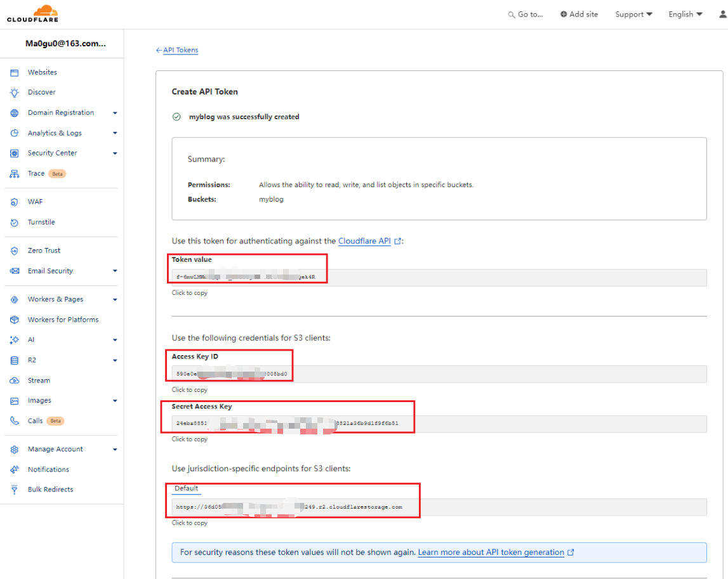Select the Default endpoint tab
The image size is (728, 579).
[x=186, y=488]
